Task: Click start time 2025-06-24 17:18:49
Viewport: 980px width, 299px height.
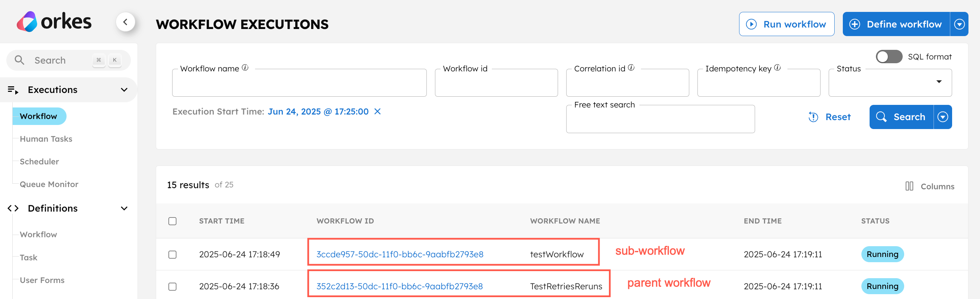Action: pyautogui.click(x=239, y=254)
